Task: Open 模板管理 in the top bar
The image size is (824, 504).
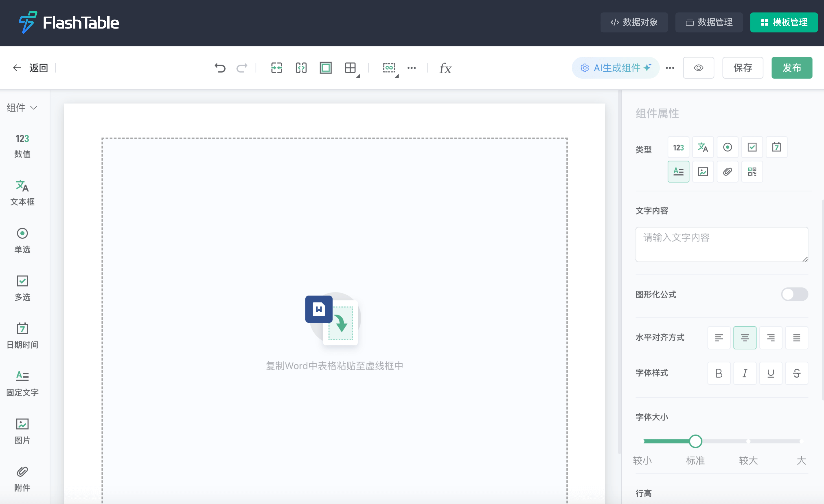Action: click(x=784, y=22)
